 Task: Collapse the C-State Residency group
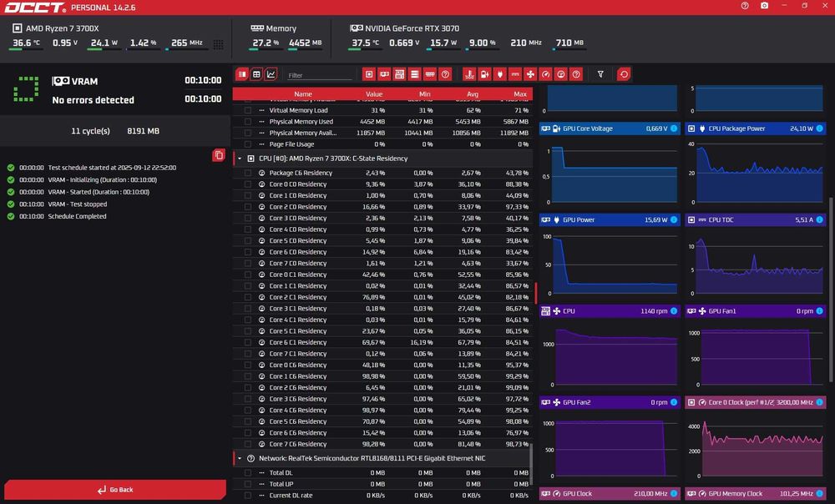[239, 159]
